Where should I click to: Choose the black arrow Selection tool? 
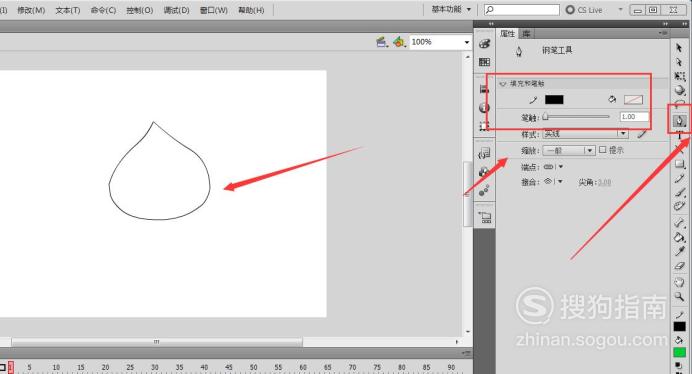click(x=679, y=48)
